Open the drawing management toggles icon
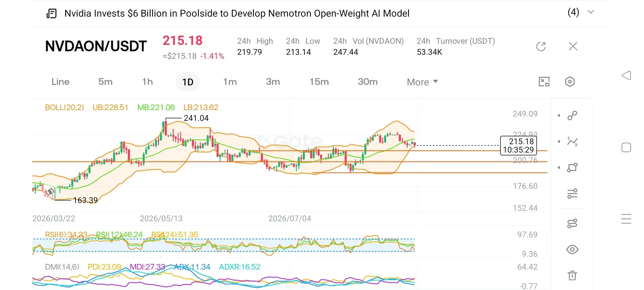644x290 pixels. (572, 223)
